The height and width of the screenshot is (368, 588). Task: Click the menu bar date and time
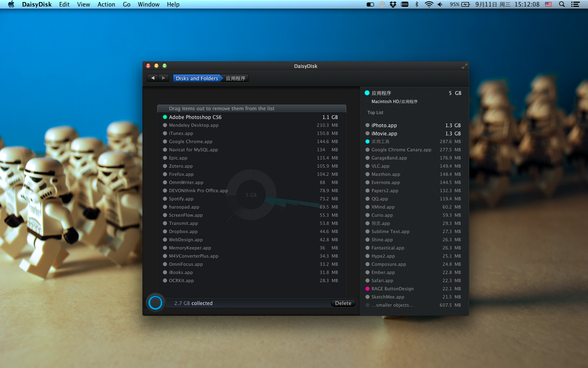(507, 4)
